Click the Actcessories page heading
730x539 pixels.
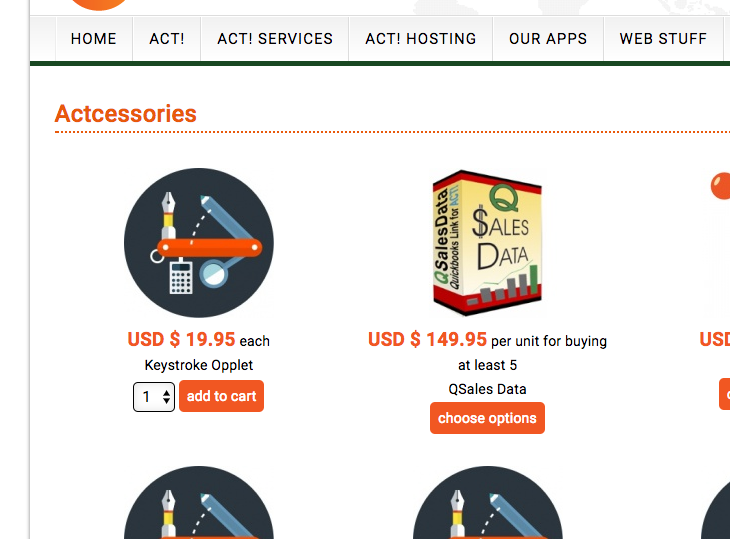[126, 114]
